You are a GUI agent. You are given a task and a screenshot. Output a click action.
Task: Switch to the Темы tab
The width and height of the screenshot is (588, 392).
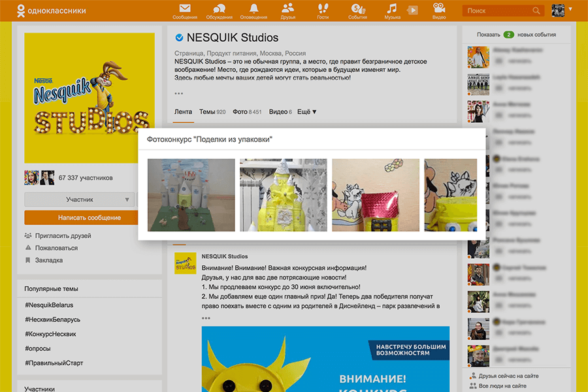click(x=212, y=112)
